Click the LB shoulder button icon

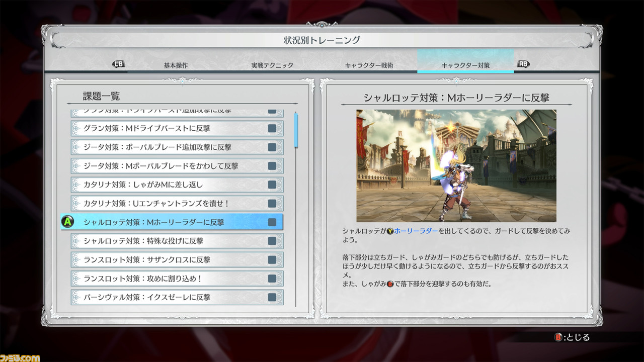(x=118, y=64)
